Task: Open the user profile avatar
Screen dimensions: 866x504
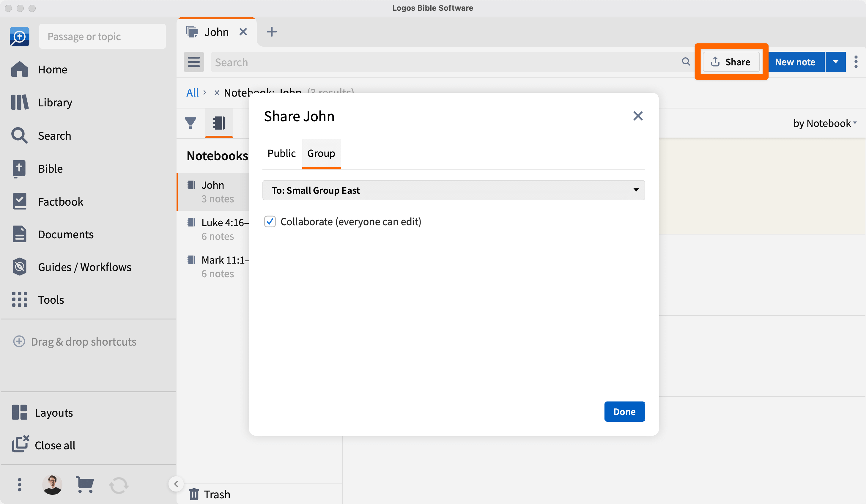Action: [52, 485]
